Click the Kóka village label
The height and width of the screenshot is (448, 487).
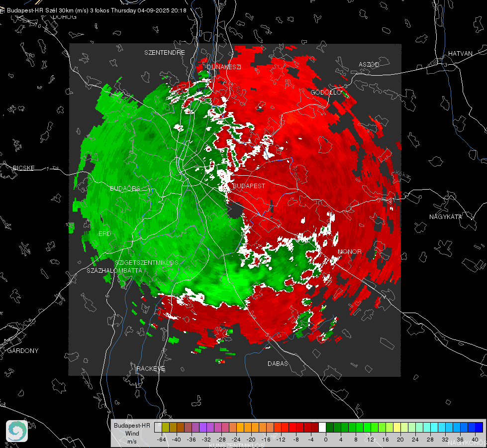pyautogui.click(x=403, y=175)
